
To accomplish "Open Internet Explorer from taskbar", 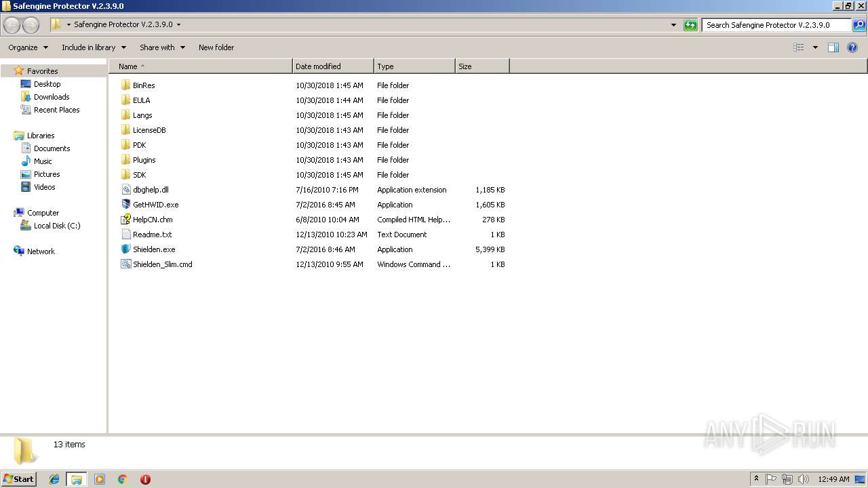I will coord(54,479).
